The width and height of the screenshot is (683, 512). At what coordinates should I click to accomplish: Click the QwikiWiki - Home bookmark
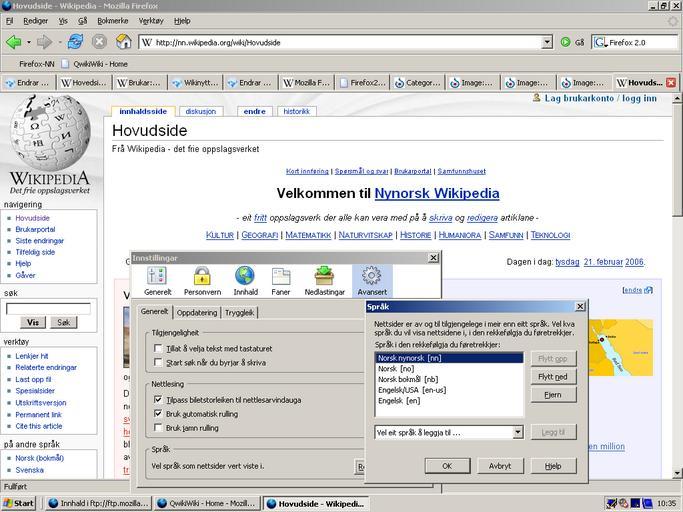coord(95,64)
